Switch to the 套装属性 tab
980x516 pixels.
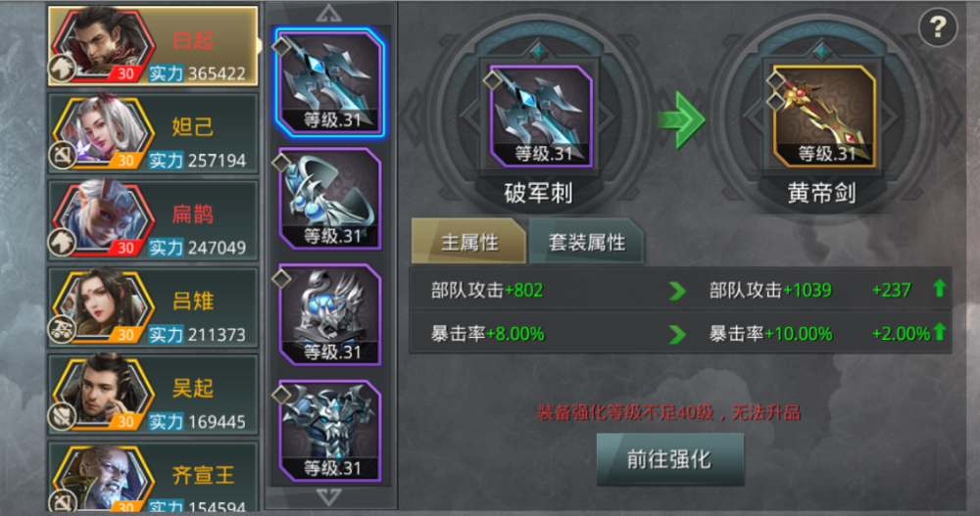pyautogui.click(x=587, y=242)
